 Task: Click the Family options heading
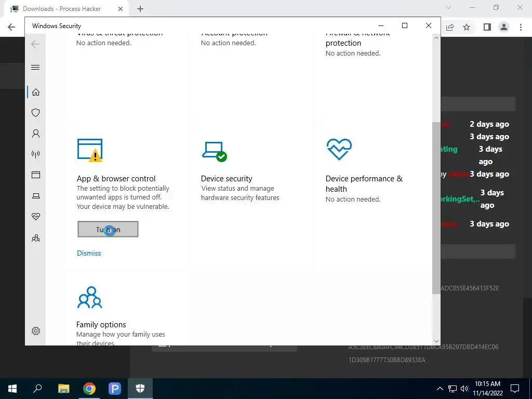tap(101, 325)
